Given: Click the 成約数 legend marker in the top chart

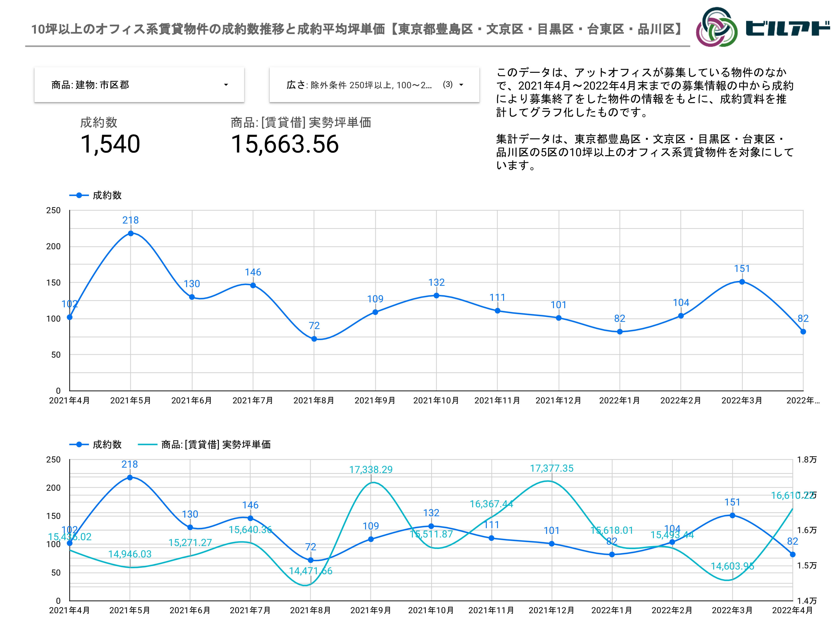Looking at the screenshot, I should click(79, 196).
